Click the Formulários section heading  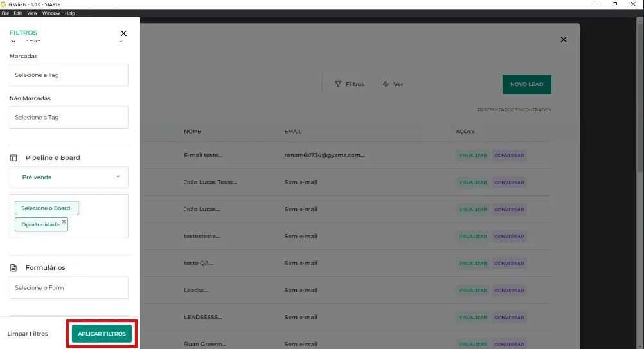coord(45,268)
